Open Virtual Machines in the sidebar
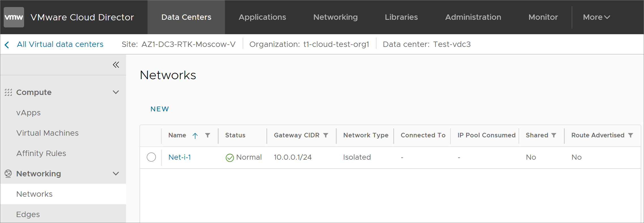 [x=47, y=133]
